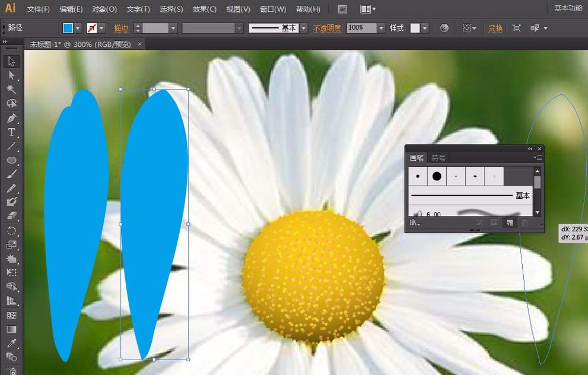Open the 对象(O) menu
Screen dimensions: 588x375
(x=104, y=9)
